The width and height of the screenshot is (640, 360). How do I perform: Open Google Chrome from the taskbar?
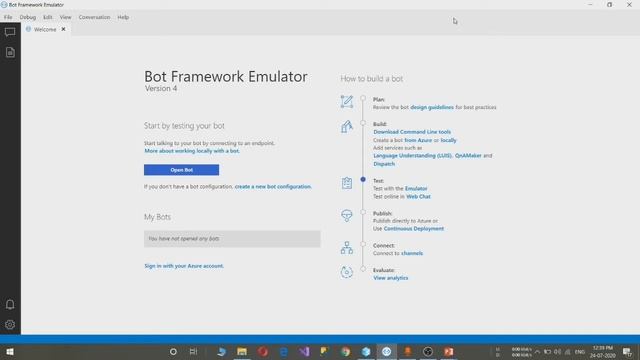(x=345, y=351)
